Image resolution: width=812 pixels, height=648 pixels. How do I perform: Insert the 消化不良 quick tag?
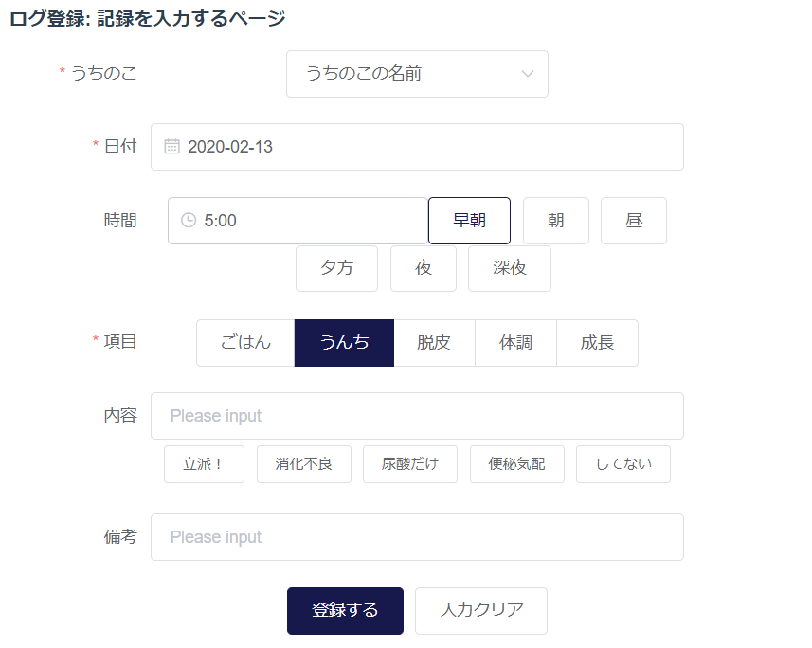[x=303, y=464]
